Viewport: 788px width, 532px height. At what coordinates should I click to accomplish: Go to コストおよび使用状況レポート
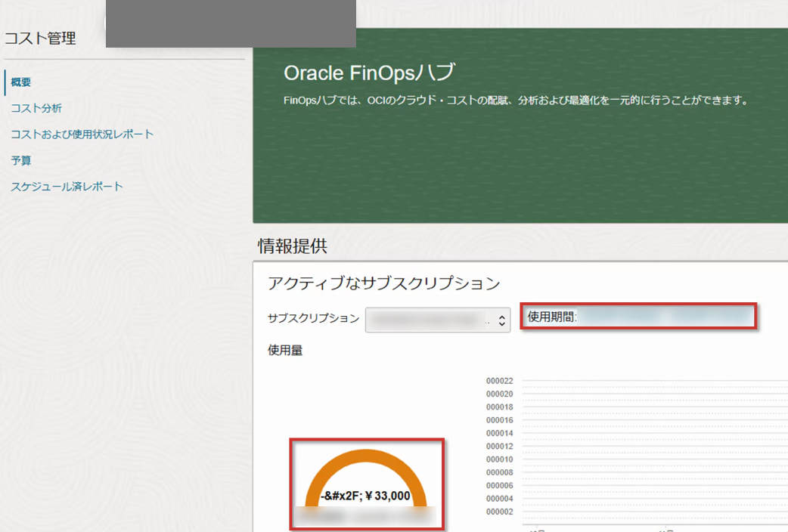point(82,135)
